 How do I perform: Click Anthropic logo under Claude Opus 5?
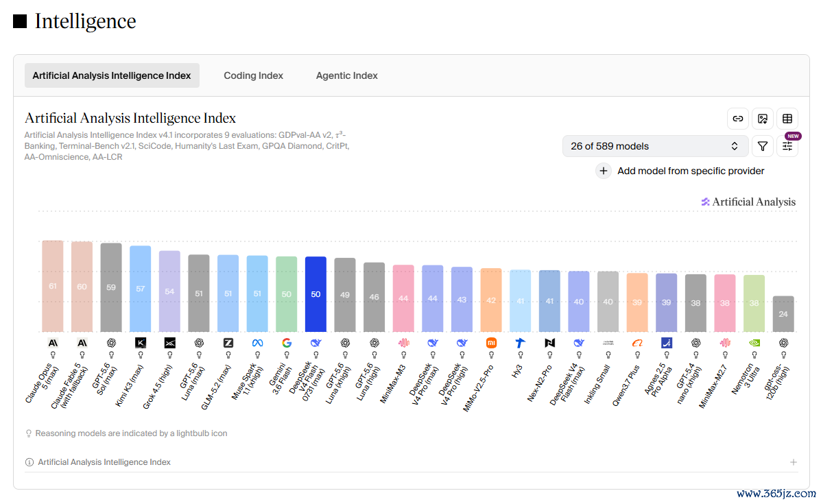pos(53,343)
